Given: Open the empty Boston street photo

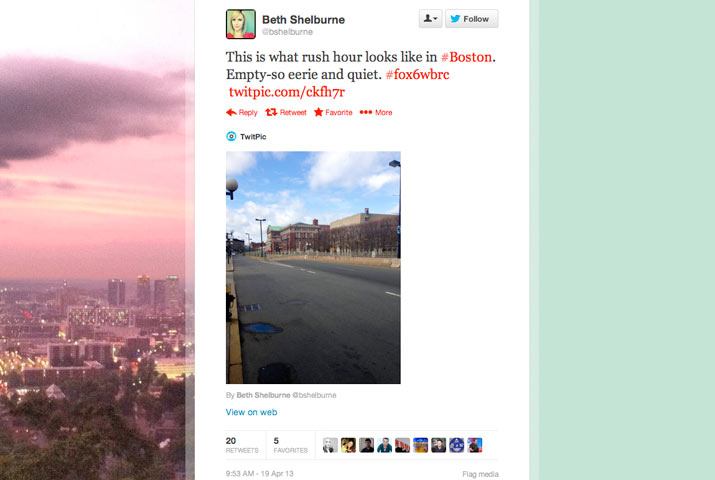Looking at the screenshot, I should [x=313, y=267].
